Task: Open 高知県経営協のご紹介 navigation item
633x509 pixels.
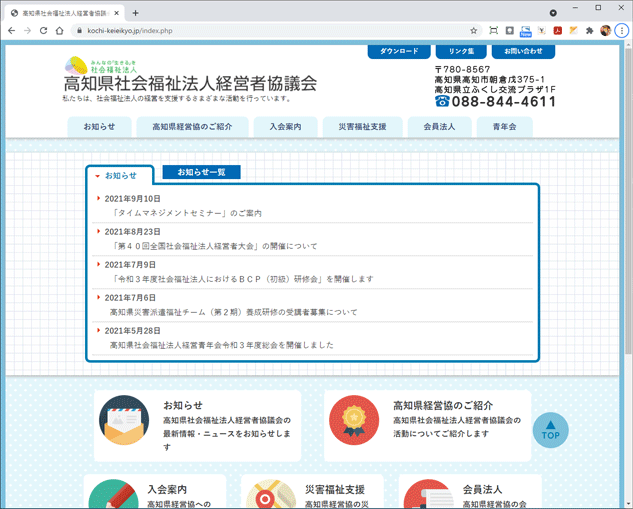Action: coord(192,127)
